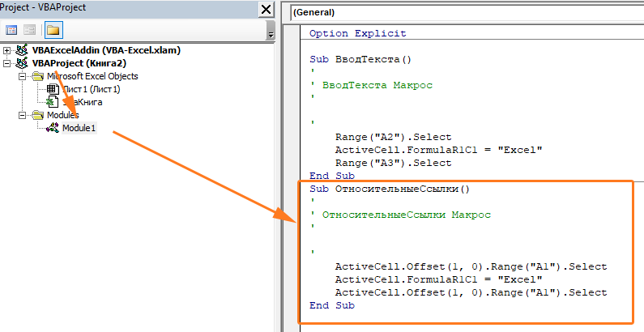Collapse the VBAProject (Книга2) node
The image size is (644, 332).
tap(6, 64)
